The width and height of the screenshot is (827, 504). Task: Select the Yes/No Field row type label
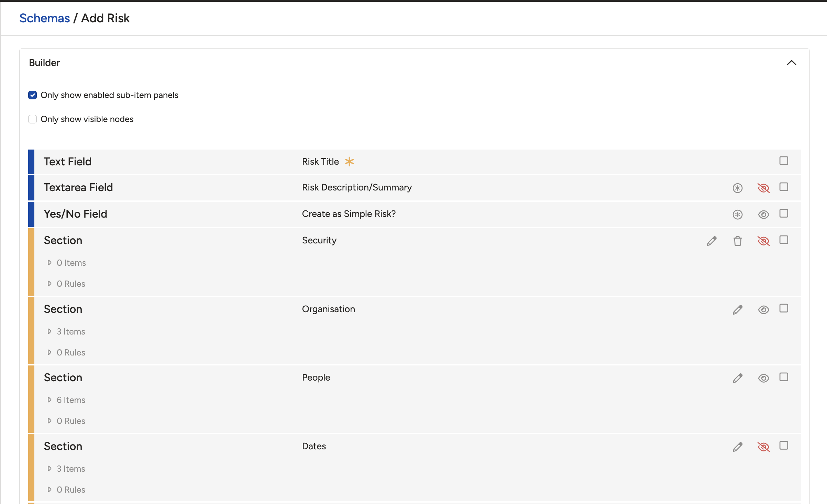point(76,214)
